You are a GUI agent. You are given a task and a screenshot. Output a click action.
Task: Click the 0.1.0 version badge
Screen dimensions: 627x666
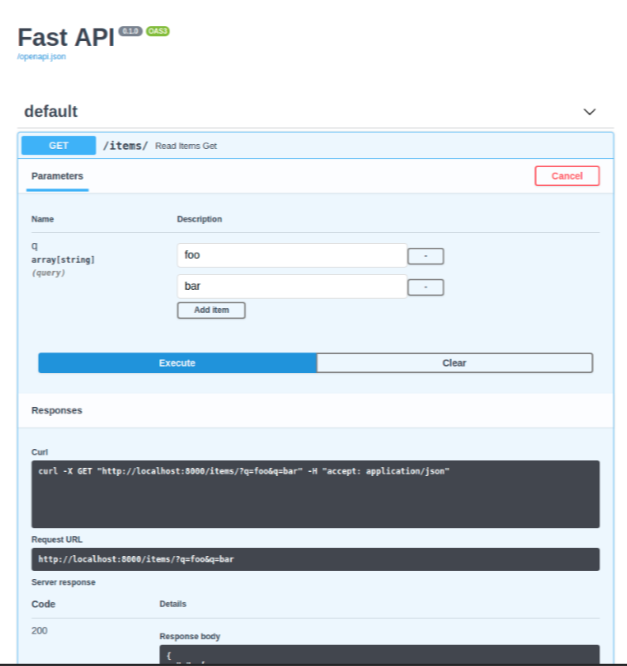click(x=130, y=31)
